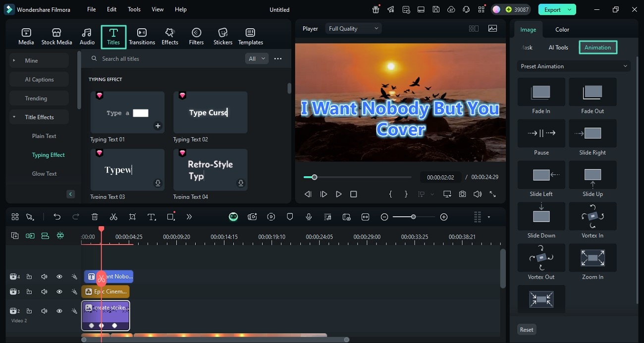Image resolution: width=644 pixels, height=343 pixels.
Task: Open the Filters tab
Action: click(196, 37)
